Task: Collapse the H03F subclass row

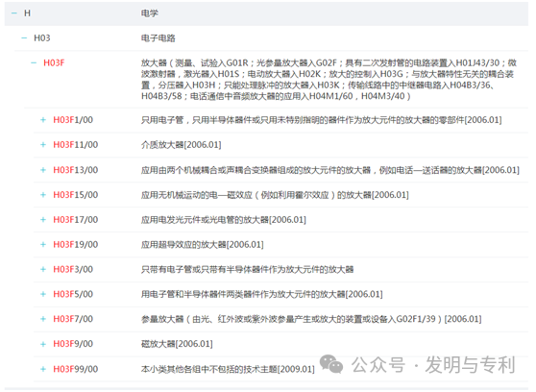Action: 34,63
